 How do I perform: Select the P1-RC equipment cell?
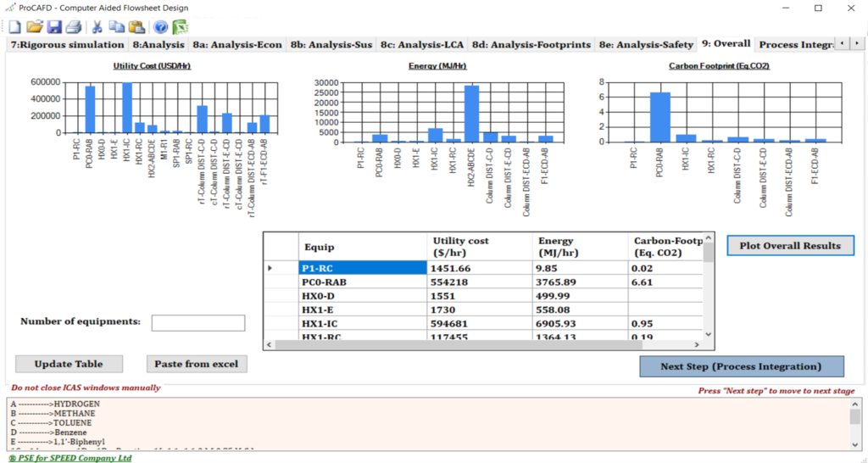(363, 268)
